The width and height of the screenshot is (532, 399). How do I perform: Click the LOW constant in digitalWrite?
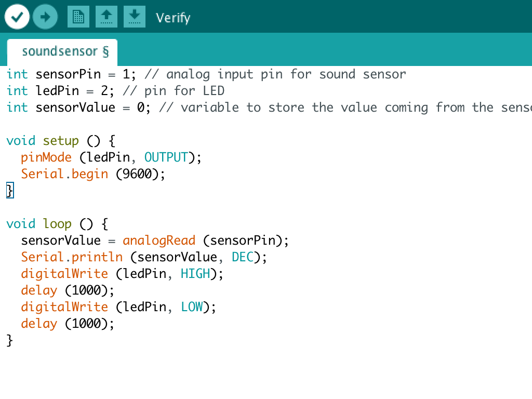(x=192, y=307)
